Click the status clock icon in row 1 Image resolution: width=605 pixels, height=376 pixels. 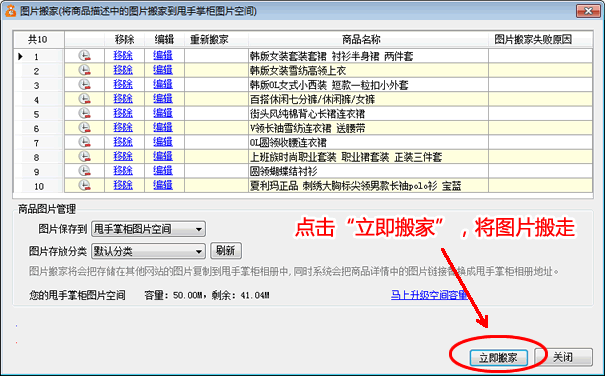(84, 56)
